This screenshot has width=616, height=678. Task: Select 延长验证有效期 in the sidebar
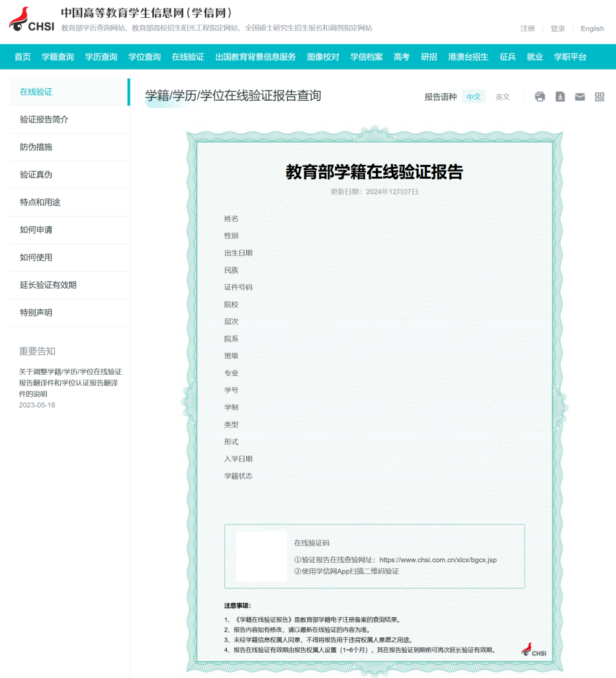[x=69, y=285]
